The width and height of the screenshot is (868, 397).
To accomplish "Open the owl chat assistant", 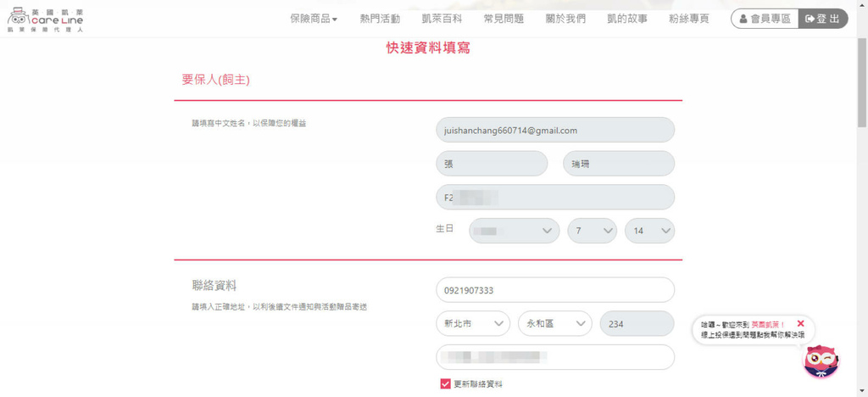I will click(820, 362).
